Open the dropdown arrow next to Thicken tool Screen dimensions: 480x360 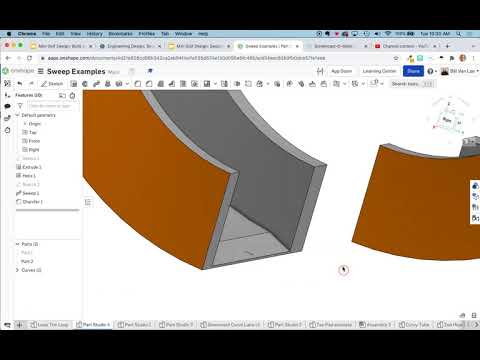pos(127,84)
